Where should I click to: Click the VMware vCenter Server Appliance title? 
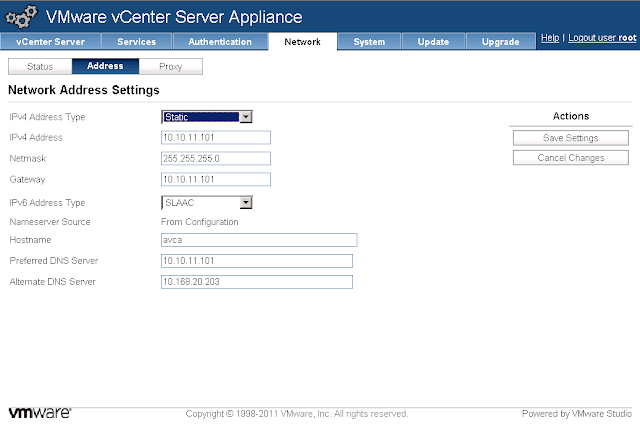174,17
